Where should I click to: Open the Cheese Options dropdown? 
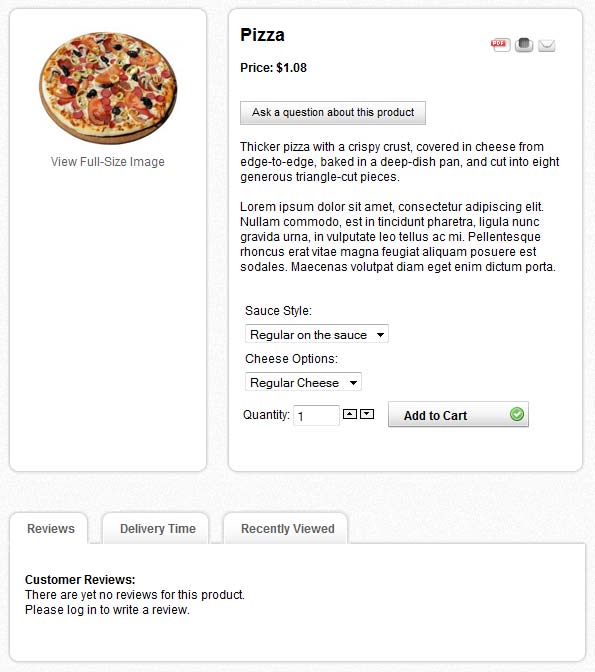pos(303,382)
